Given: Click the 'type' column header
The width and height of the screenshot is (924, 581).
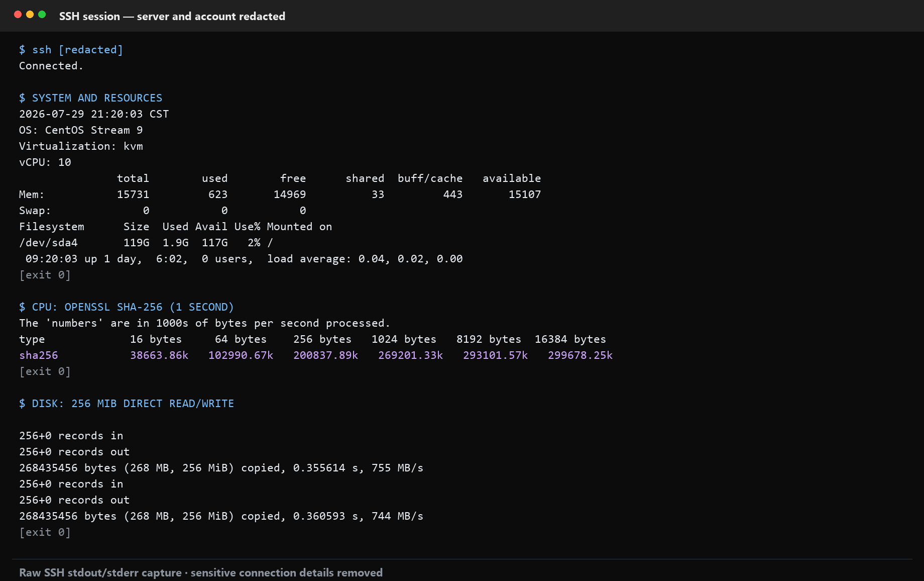Looking at the screenshot, I should (x=32, y=339).
